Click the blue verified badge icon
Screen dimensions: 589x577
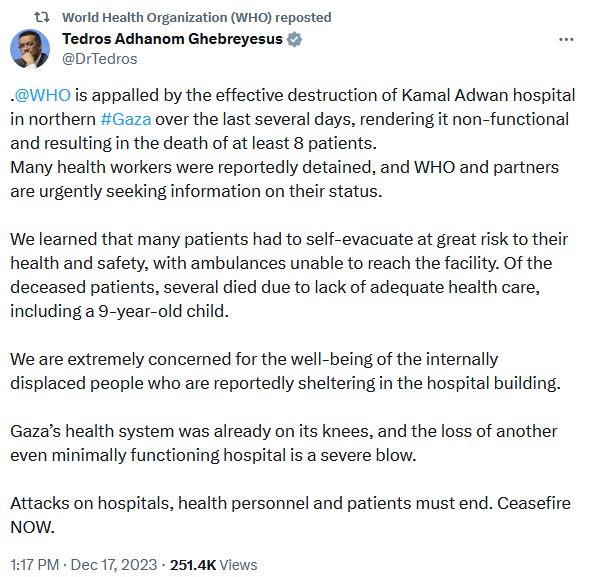click(294, 39)
